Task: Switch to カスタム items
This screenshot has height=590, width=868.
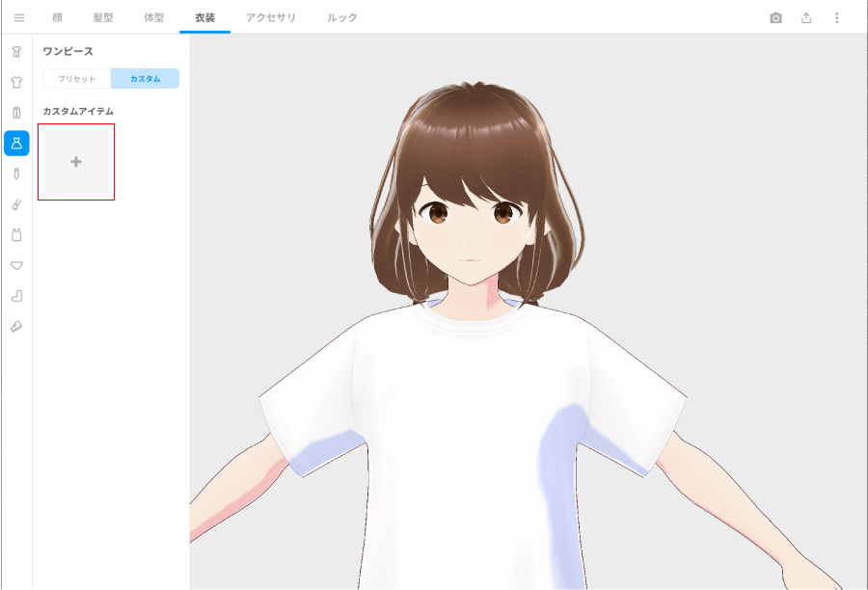Action: [145, 79]
